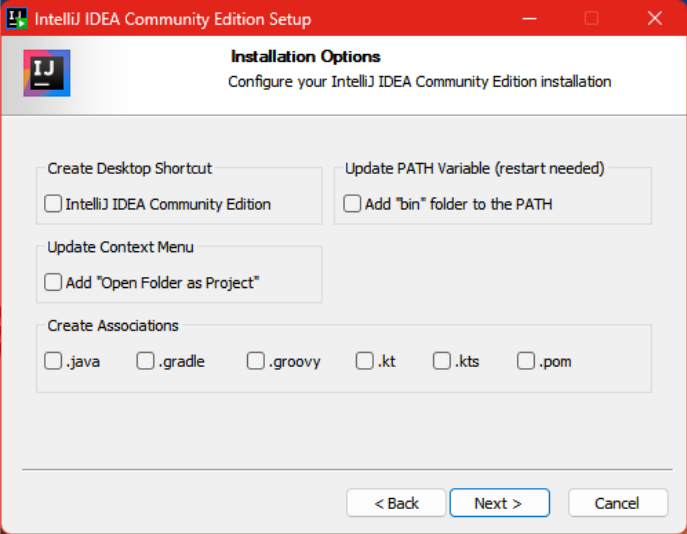This screenshot has height=534, width=687.
Task: Associate .java files with IntelliJ
Action: pyautogui.click(x=53, y=361)
